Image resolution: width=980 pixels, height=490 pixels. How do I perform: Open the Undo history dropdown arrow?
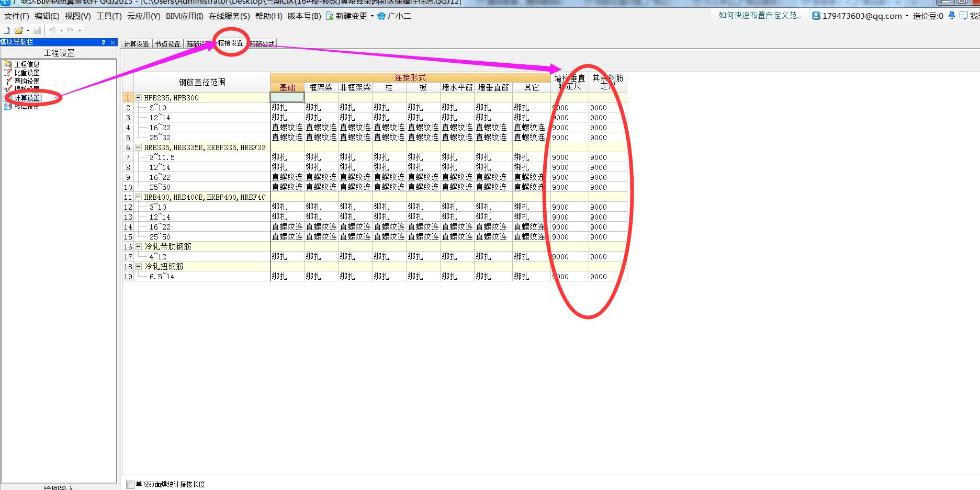coord(61,30)
